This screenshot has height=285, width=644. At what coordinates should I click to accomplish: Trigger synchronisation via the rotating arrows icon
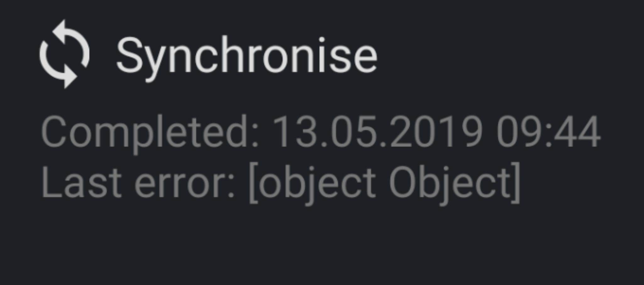coord(64,54)
